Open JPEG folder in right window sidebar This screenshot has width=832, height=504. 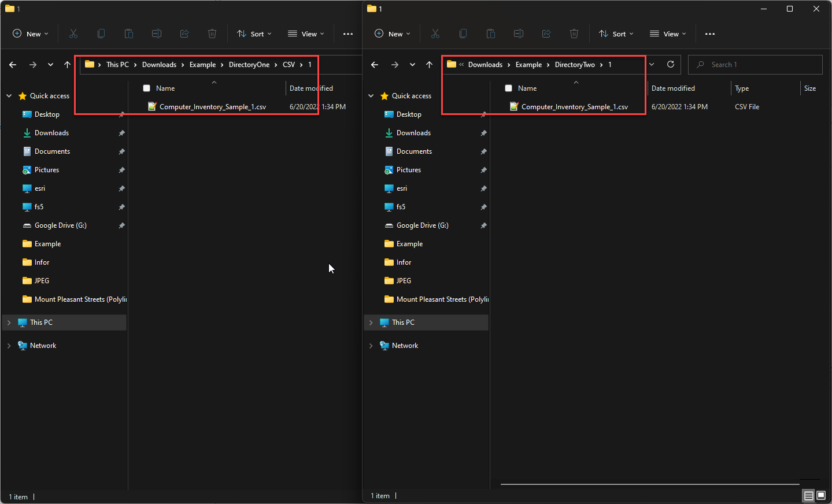(x=404, y=281)
